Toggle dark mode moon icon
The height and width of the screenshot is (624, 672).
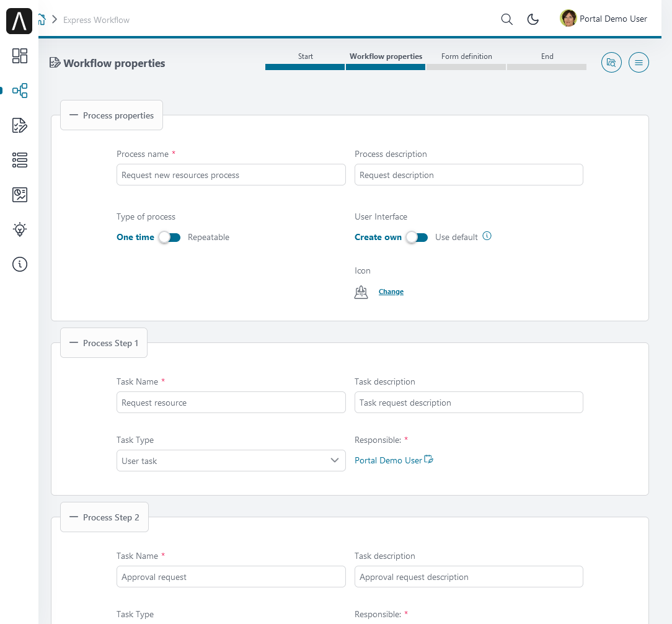pos(533,19)
